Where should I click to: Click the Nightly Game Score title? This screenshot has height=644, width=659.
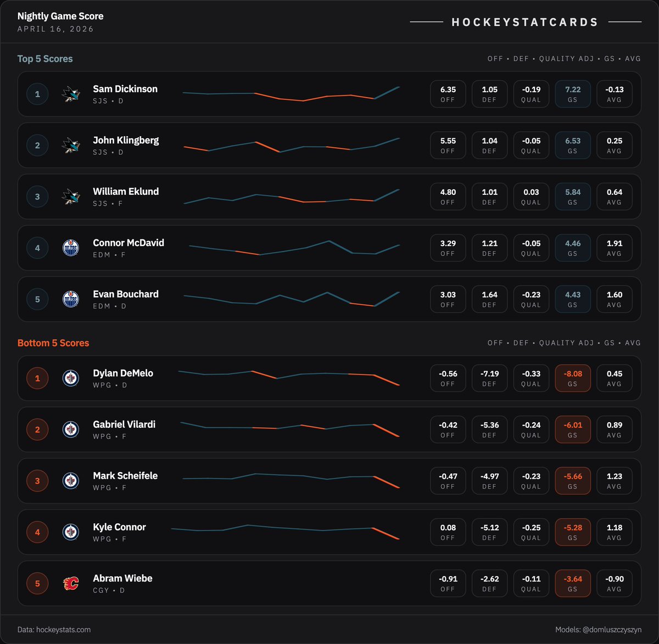[60, 16]
